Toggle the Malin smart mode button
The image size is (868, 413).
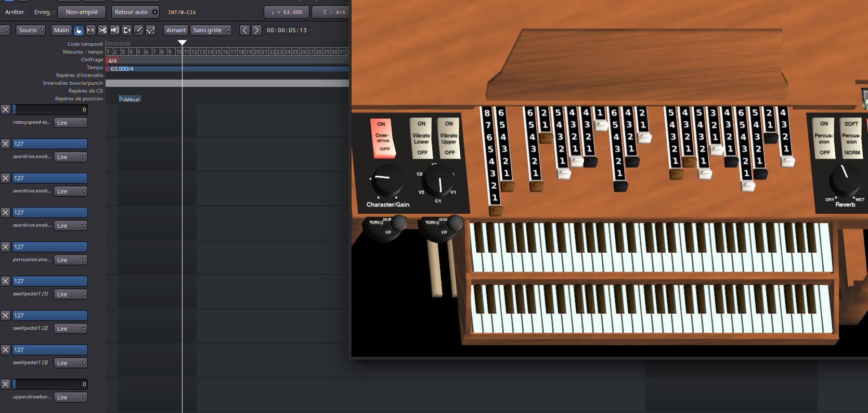(61, 30)
